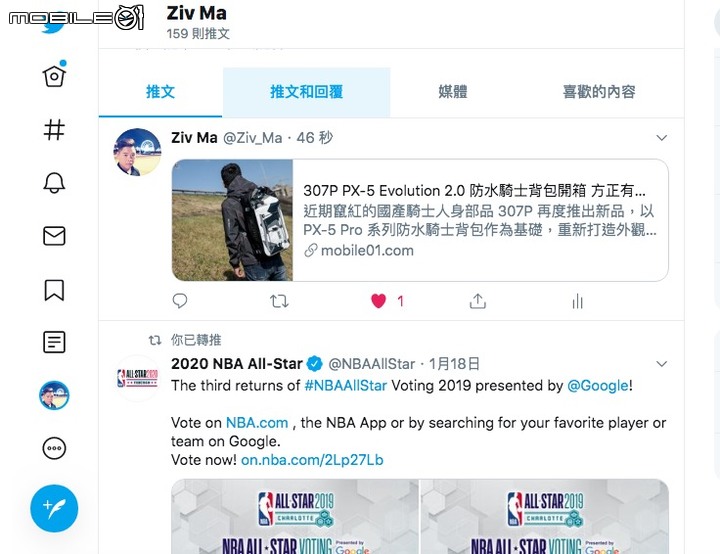Retweet the 307P backpack tweet
Screen dimensions: 720x554
pyautogui.click(x=279, y=301)
